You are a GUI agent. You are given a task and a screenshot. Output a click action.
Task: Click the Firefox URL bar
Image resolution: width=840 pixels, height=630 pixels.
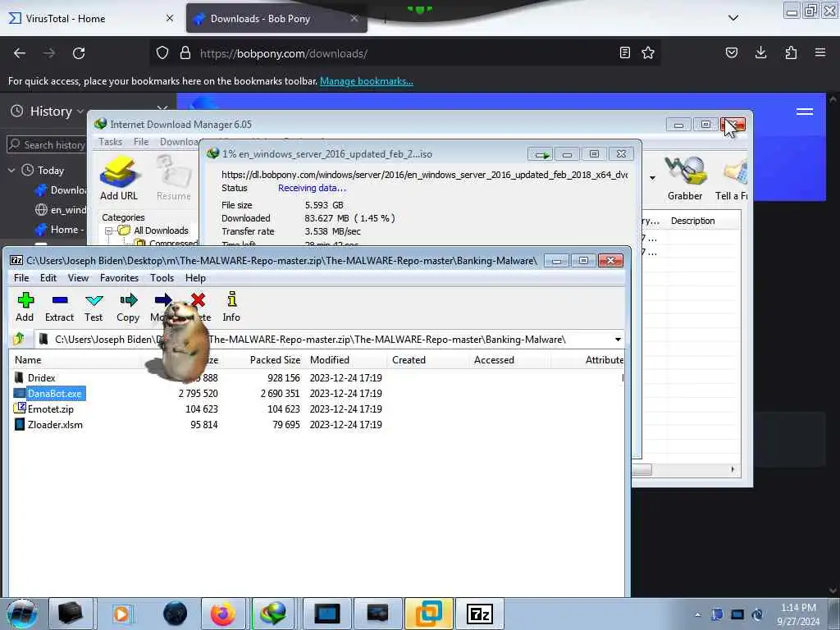coord(407,53)
